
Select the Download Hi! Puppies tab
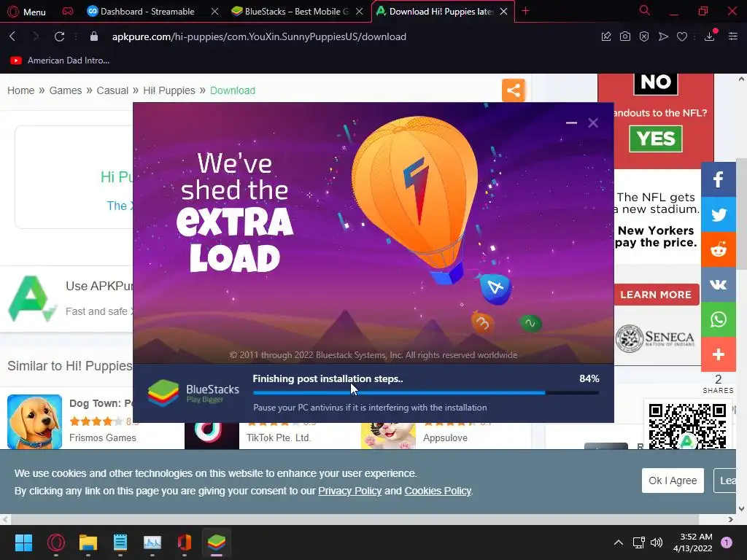click(x=441, y=12)
